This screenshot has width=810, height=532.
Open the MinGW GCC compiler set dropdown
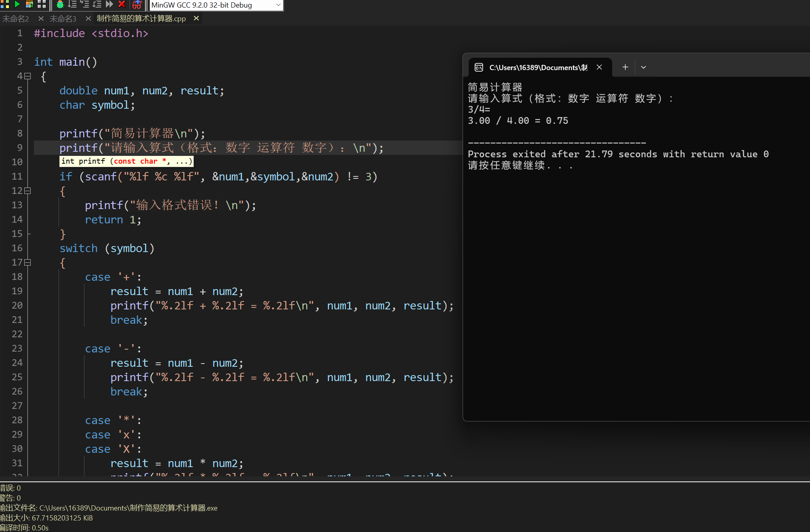[x=278, y=5]
